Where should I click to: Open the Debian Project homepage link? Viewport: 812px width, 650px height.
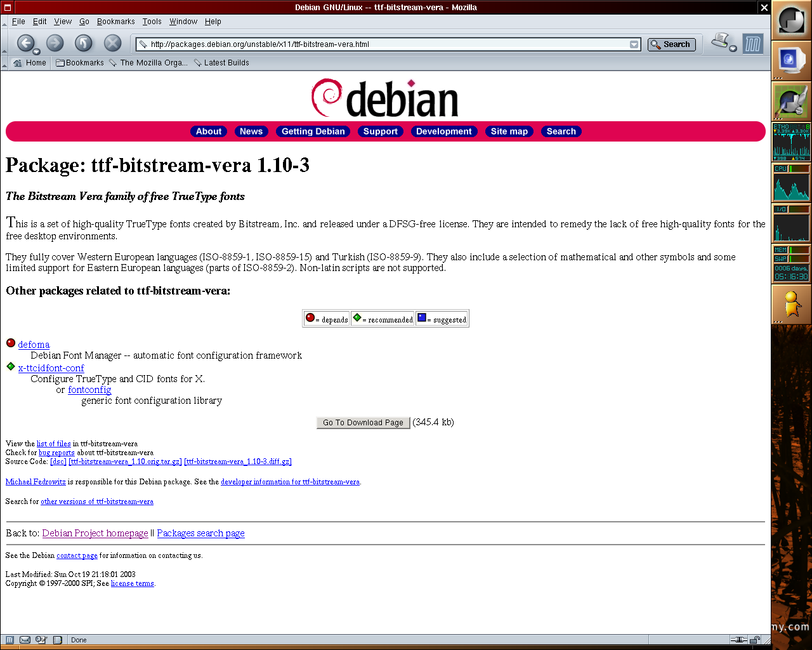click(95, 533)
